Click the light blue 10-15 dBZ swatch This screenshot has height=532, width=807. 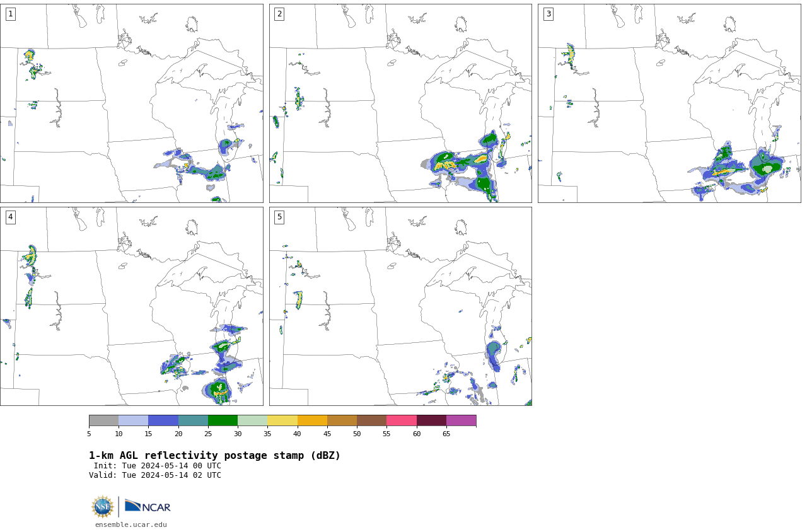133,420
